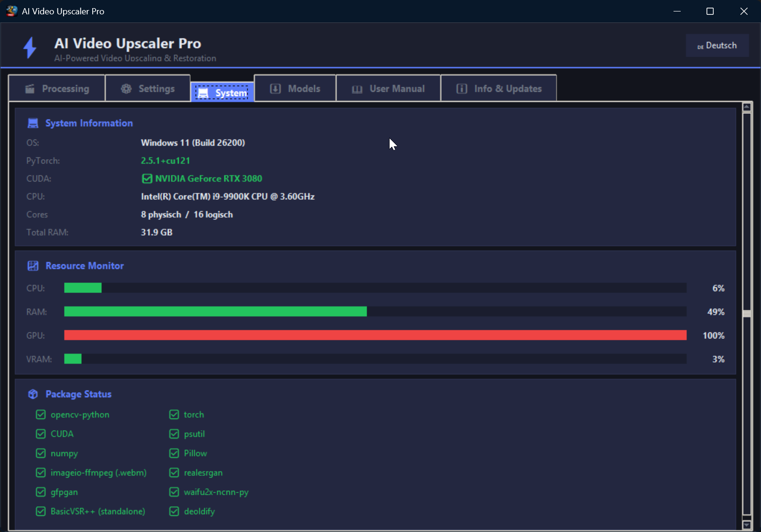
Task: Click the realesrgan check icon
Action: (174, 473)
